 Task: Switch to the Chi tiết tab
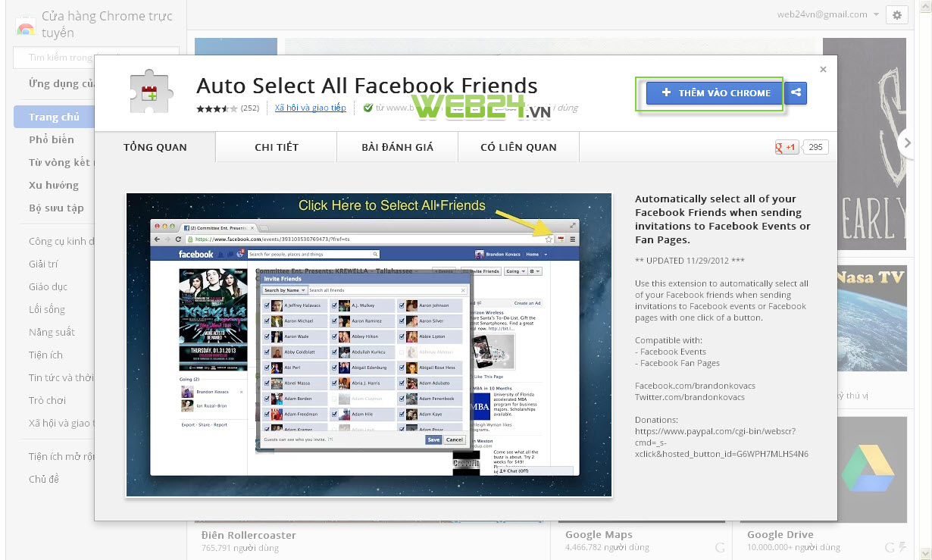tap(277, 147)
